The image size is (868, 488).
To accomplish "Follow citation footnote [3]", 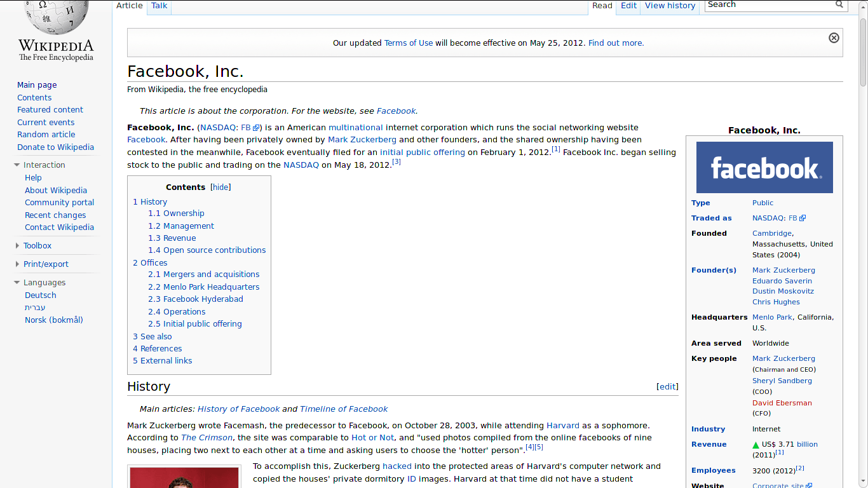I will [397, 162].
